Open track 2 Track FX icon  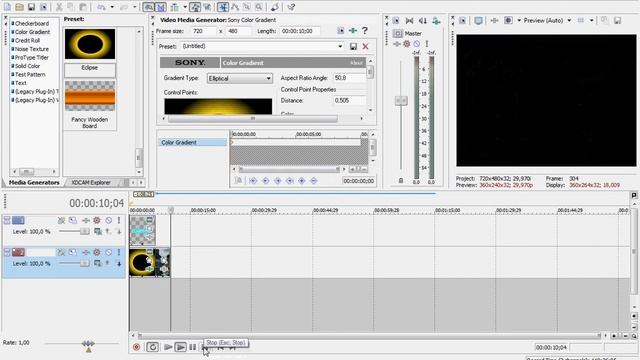[86, 253]
